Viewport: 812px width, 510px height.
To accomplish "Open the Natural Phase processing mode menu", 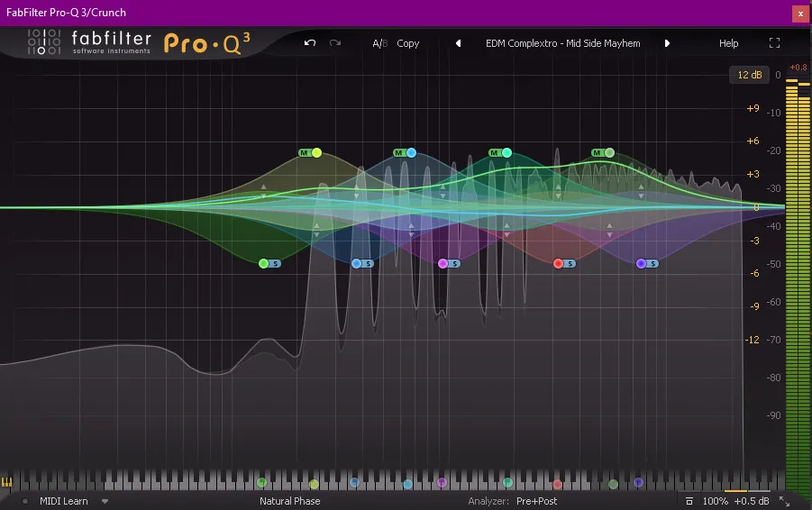I will click(x=289, y=501).
